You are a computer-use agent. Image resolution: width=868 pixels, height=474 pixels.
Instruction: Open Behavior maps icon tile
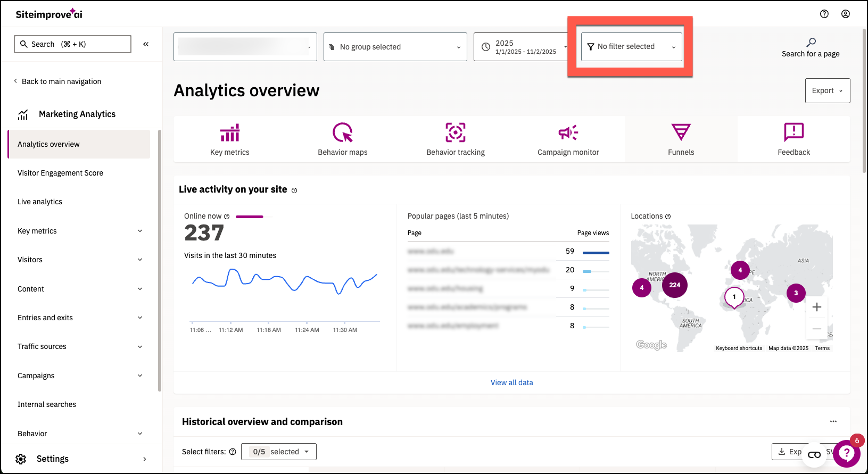(343, 139)
